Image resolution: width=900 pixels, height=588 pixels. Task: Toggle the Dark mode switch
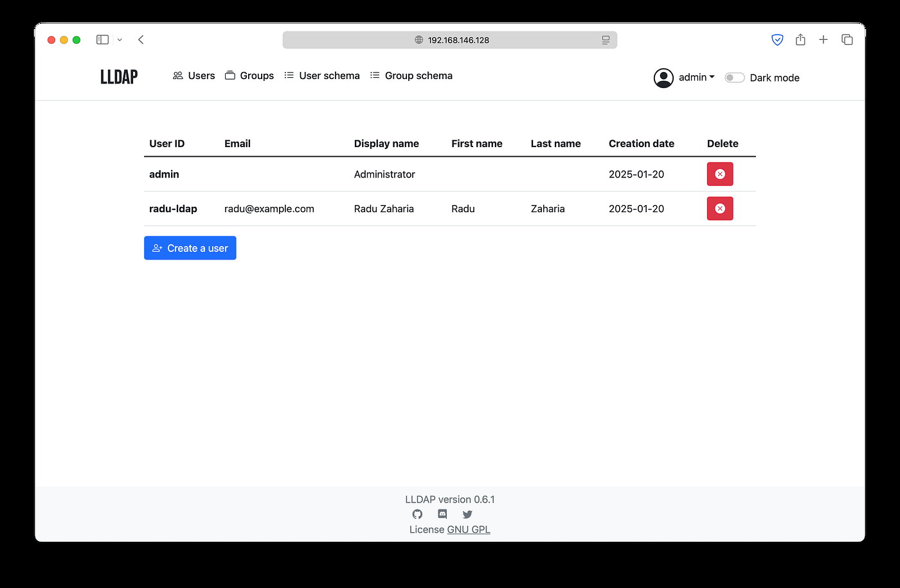click(x=734, y=78)
